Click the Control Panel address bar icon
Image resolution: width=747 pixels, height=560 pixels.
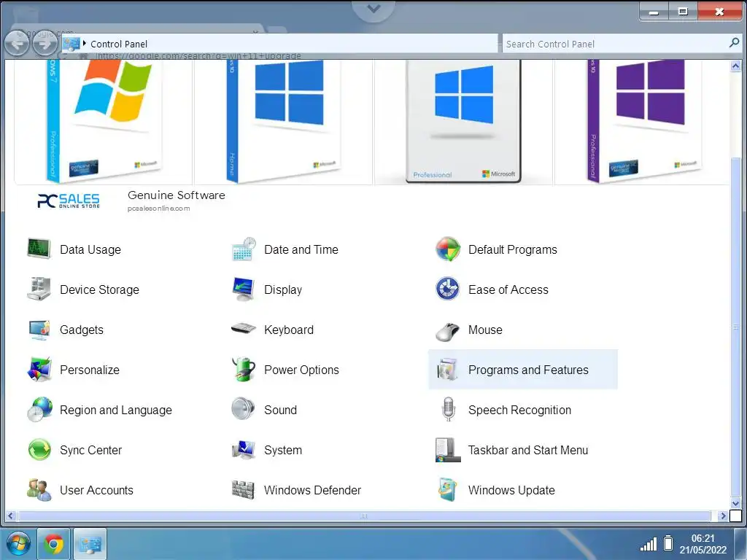click(x=71, y=44)
